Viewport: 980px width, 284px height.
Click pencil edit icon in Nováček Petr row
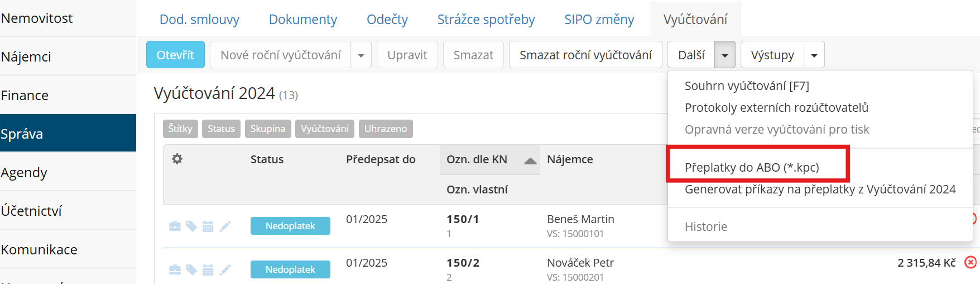click(x=225, y=270)
